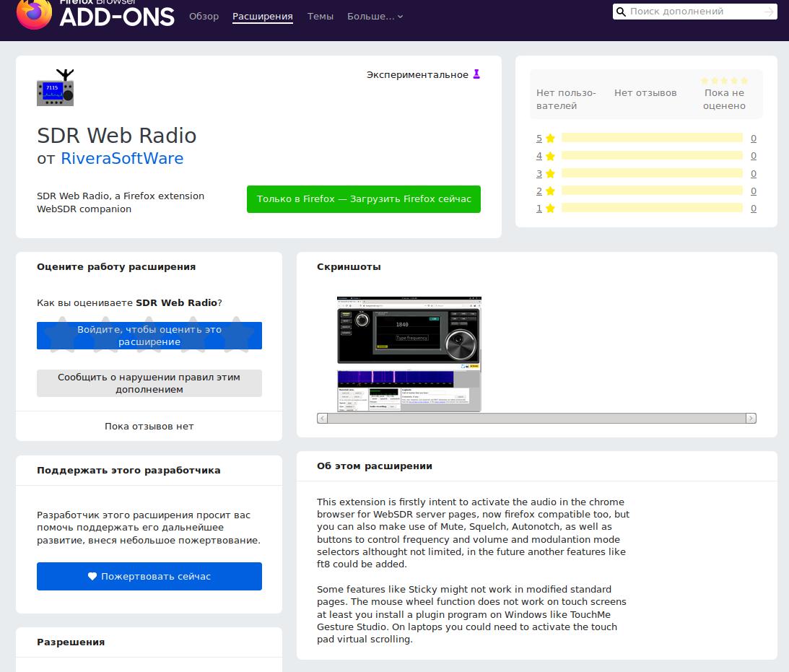The width and height of the screenshot is (789, 672).
Task: Click Войдите, чтобы оценить это расширение button
Action: click(x=149, y=336)
